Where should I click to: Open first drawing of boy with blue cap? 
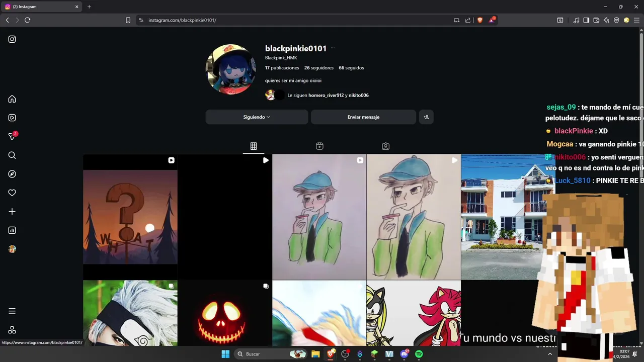[319, 217]
